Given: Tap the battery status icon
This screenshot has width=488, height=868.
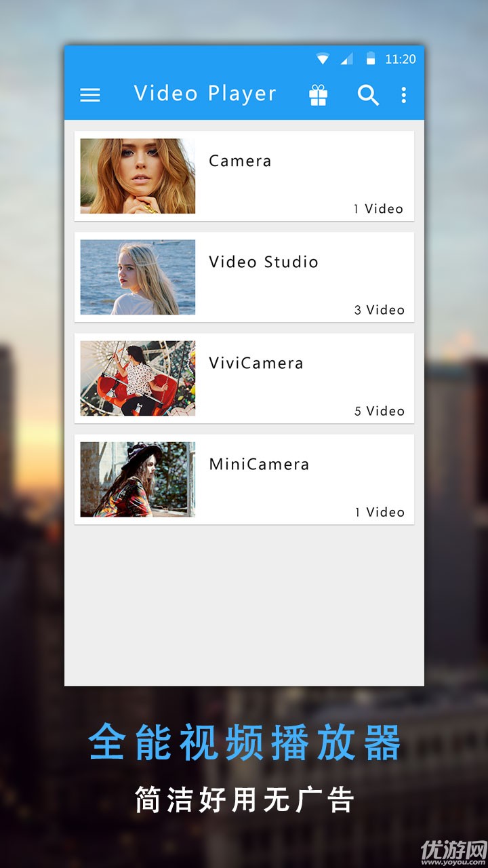Looking at the screenshot, I should (x=370, y=60).
